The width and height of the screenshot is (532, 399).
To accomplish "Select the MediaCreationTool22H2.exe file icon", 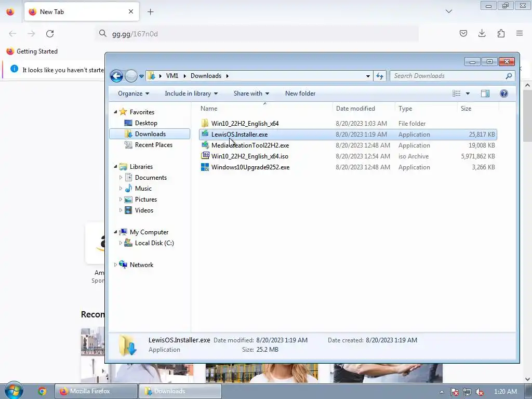I will (205, 145).
